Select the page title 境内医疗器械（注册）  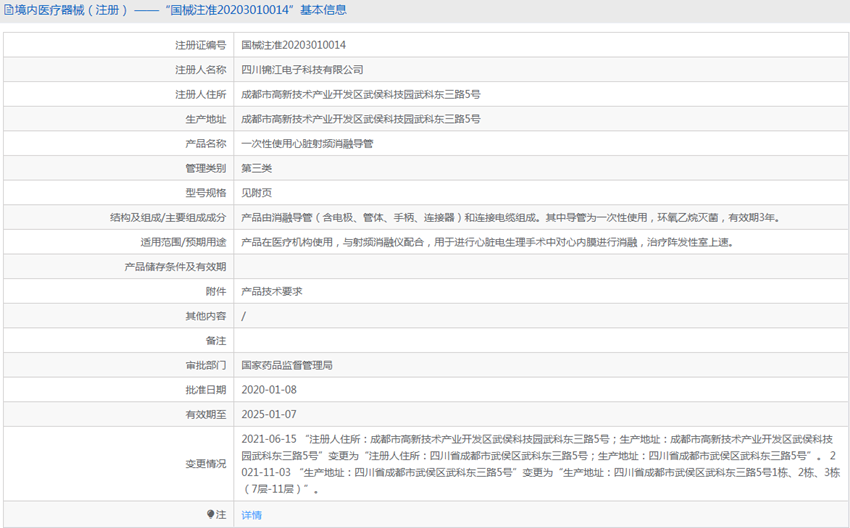click(x=72, y=10)
